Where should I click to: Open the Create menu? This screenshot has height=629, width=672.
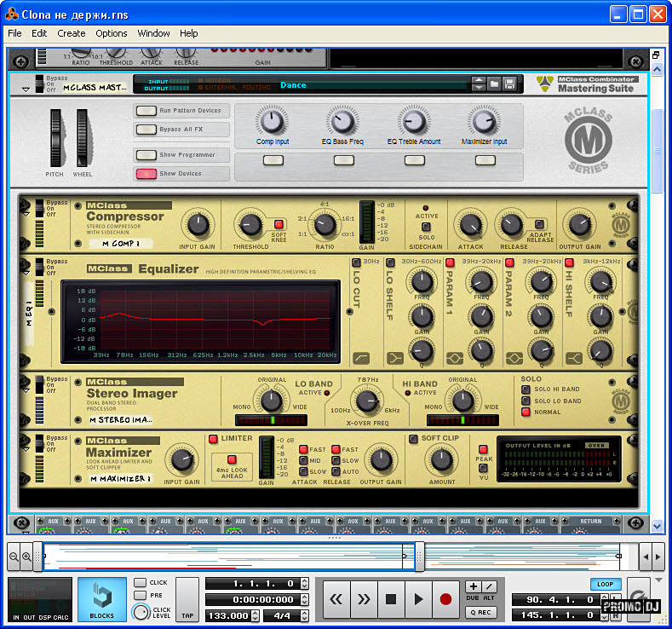tap(72, 33)
